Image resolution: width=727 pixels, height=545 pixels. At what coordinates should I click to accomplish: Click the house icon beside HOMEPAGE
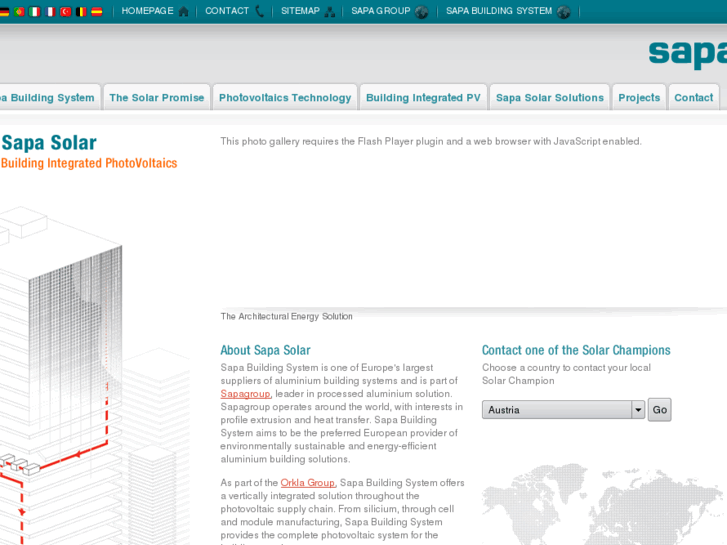pyautogui.click(x=184, y=12)
